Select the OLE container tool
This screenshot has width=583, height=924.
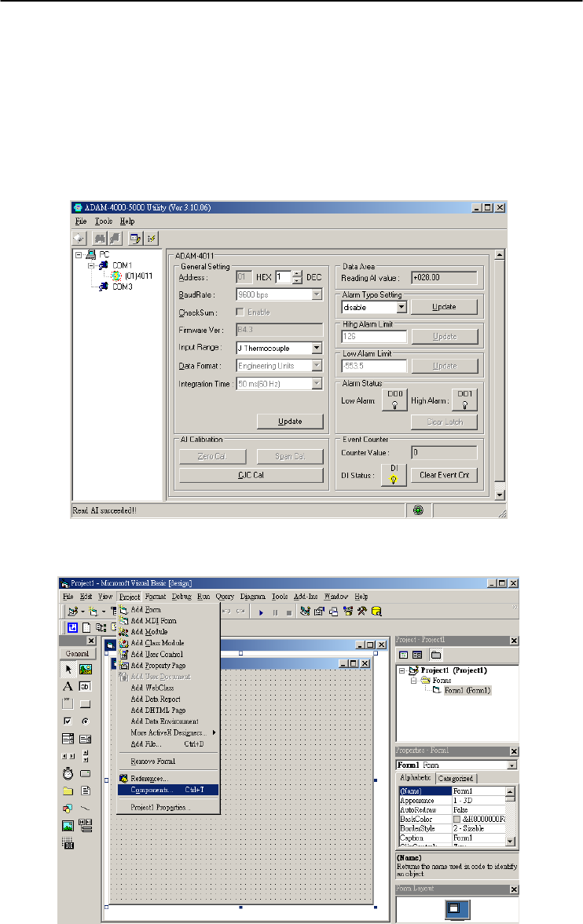pyautogui.click(x=68, y=843)
